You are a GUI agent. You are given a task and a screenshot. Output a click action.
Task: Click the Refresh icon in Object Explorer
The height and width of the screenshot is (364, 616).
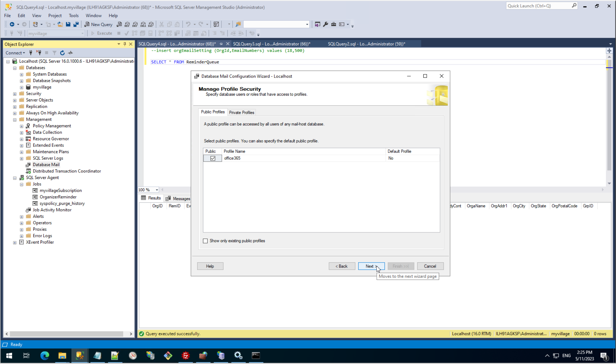62,53
